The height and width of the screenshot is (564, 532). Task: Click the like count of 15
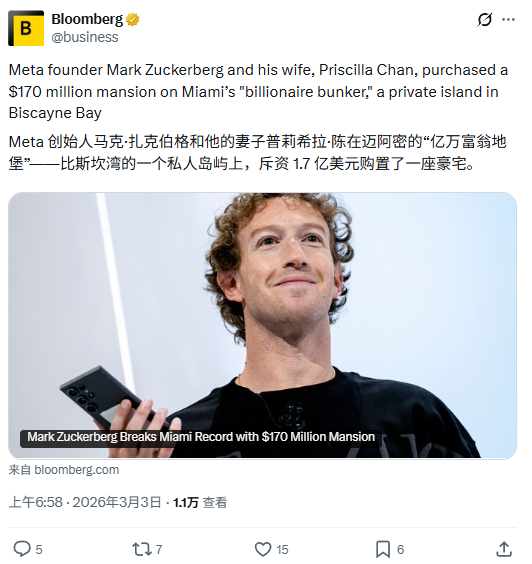coord(282,550)
